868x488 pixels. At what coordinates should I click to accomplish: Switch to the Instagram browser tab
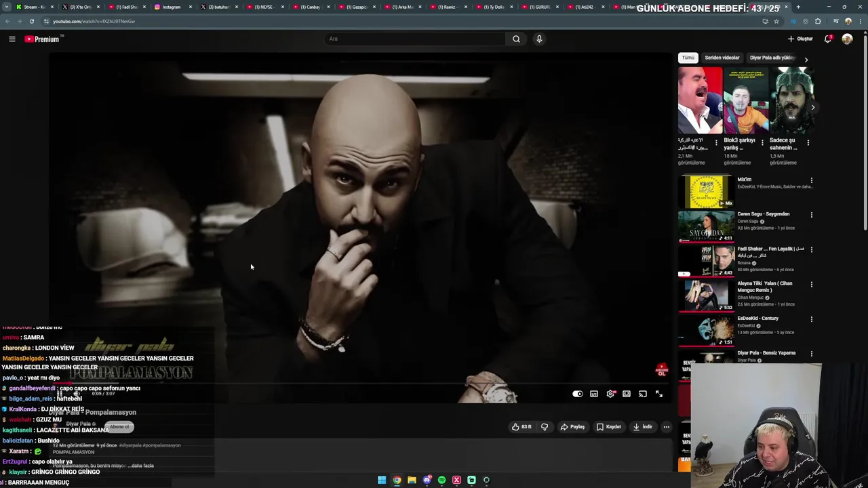172,7
